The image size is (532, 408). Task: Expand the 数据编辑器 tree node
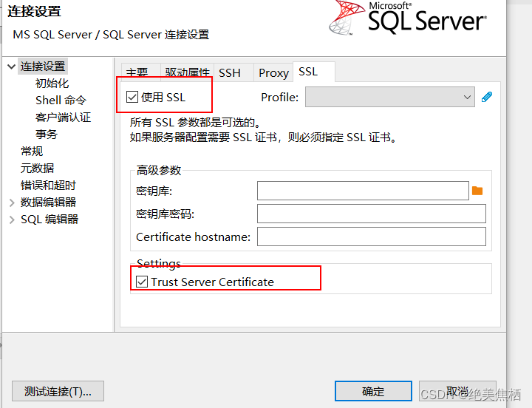[11, 203]
